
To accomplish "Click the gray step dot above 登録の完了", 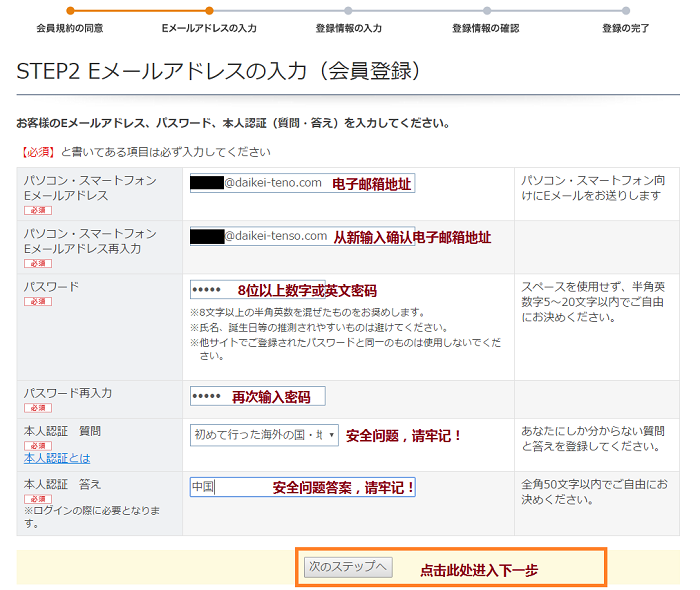I will pos(626,11).
